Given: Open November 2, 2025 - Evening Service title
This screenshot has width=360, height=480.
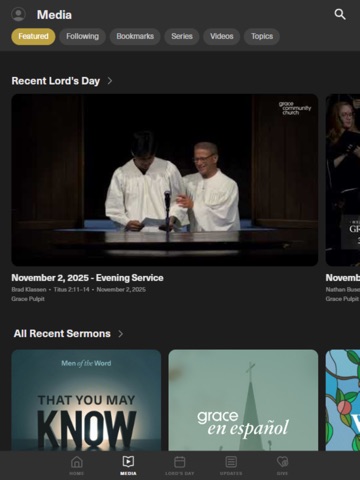Looking at the screenshot, I should [x=87, y=278].
